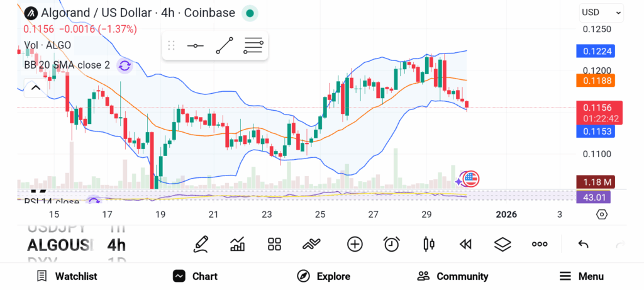The width and height of the screenshot is (644, 290).
Task: Select the horizontal line drawing tool
Action: 196,46
